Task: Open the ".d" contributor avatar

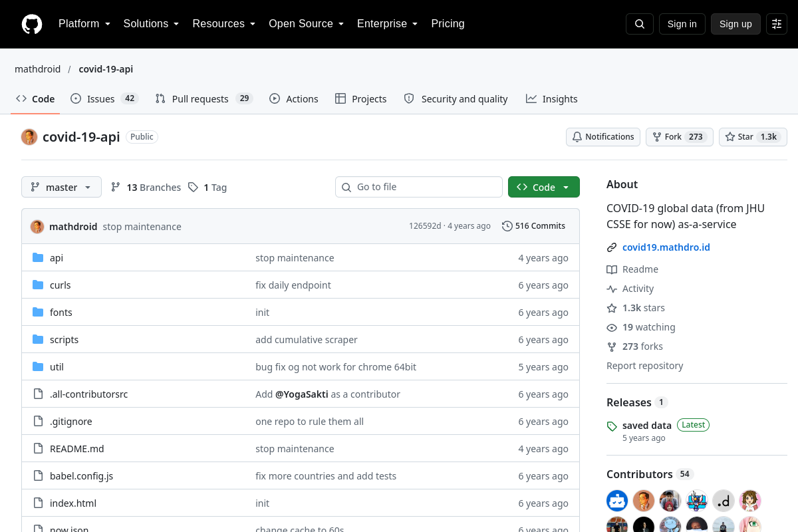Action: (x=724, y=501)
